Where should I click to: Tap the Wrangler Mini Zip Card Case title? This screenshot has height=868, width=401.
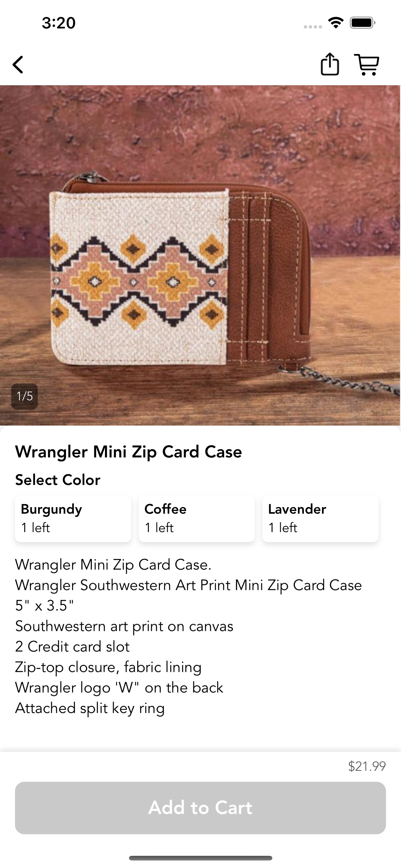click(x=129, y=452)
